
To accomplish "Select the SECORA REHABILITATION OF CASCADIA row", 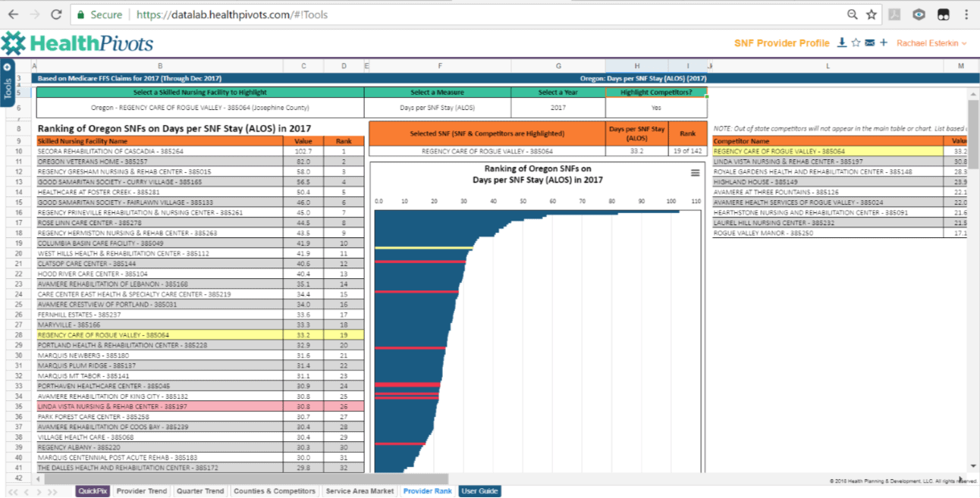I will [200, 152].
